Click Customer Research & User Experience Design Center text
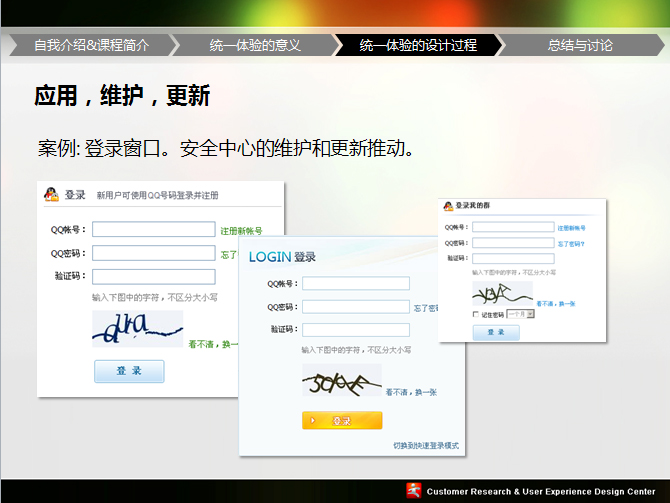The height and width of the screenshot is (503, 670). coord(541,491)
